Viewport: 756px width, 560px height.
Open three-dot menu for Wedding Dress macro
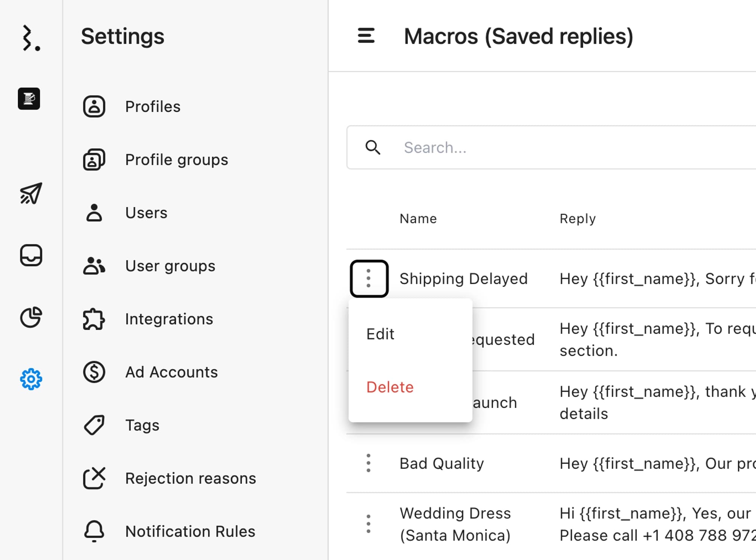369,524
